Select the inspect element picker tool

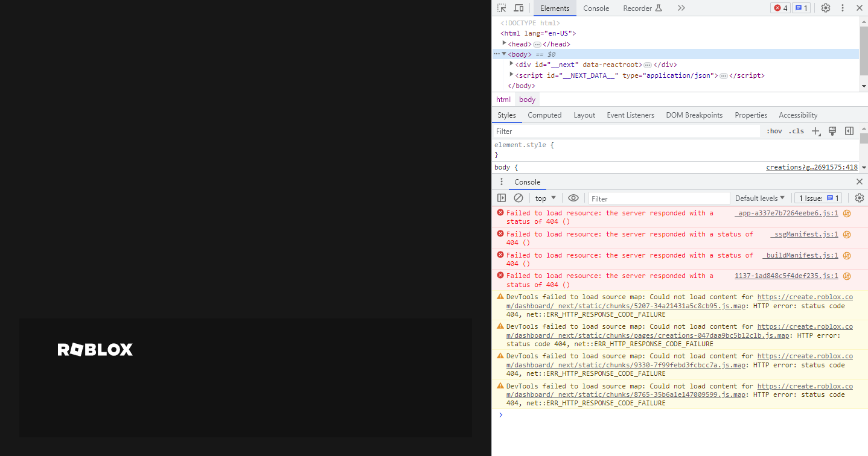(500, 8)
